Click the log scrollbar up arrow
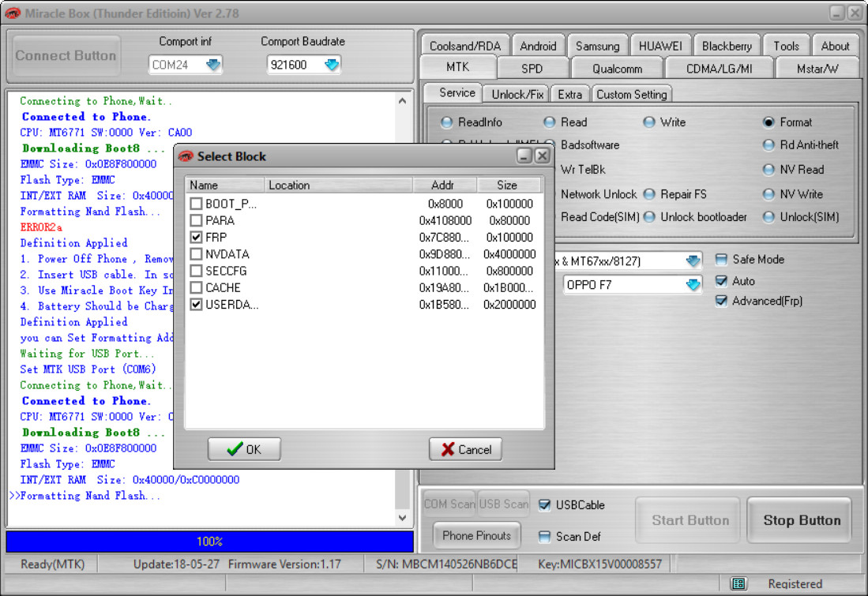This screenshot has width=868, height=596. 403,101
